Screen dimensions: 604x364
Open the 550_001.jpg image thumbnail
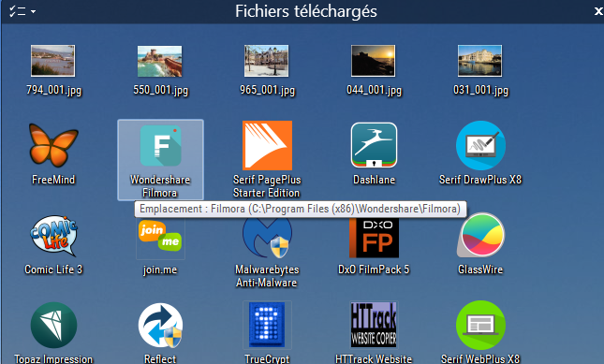160,61
